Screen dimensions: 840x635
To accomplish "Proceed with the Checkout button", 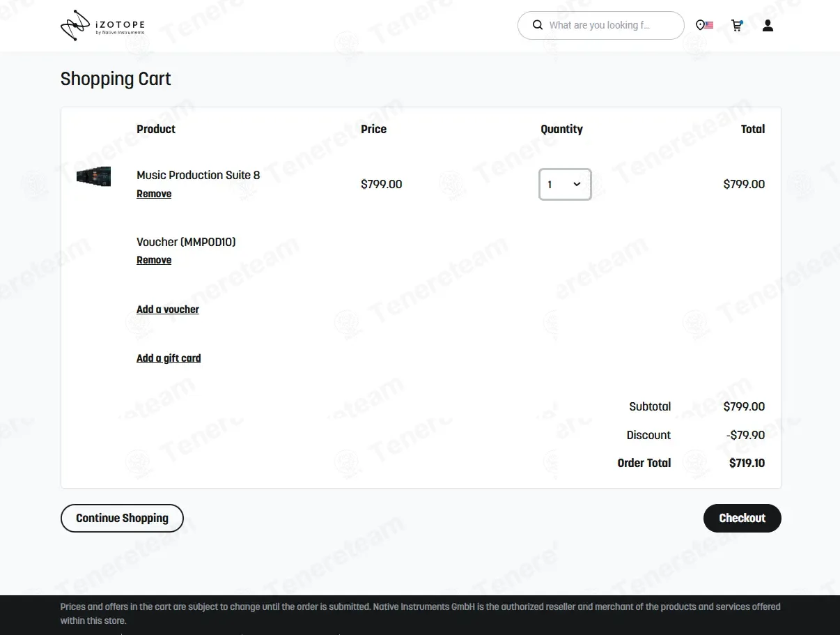I will 742,518.
